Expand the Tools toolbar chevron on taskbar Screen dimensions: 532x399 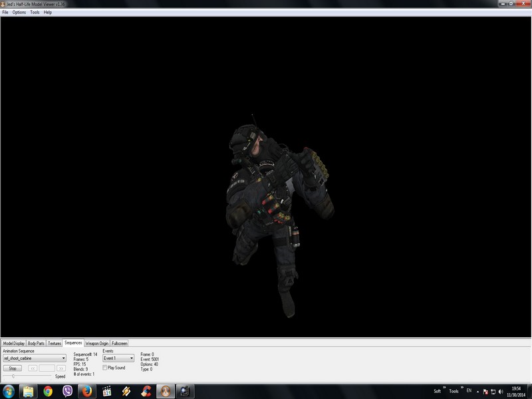pos(462,388)
